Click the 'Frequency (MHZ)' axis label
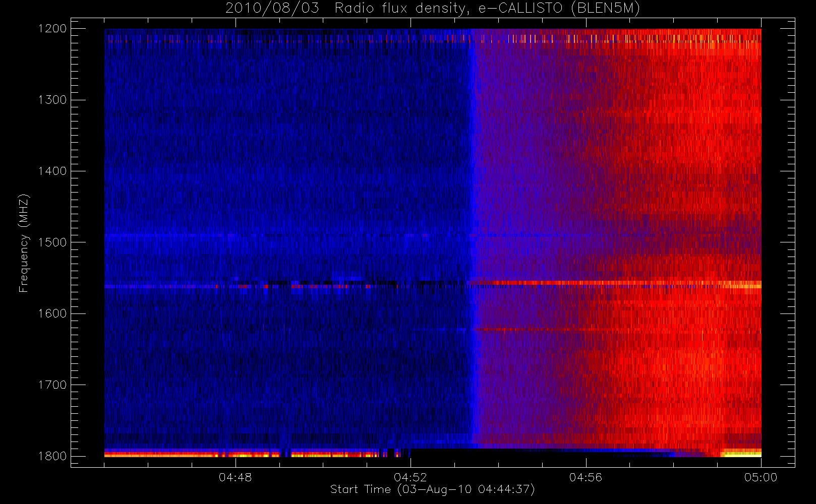The width and height of the screenshot is (816, 504). point(23,243)
